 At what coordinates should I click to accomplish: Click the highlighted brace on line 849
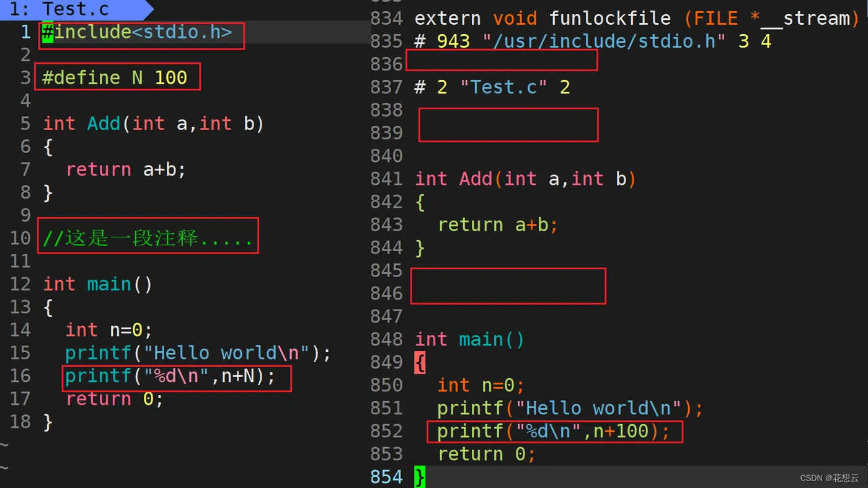pyautogui.click(x=420, y=363)
